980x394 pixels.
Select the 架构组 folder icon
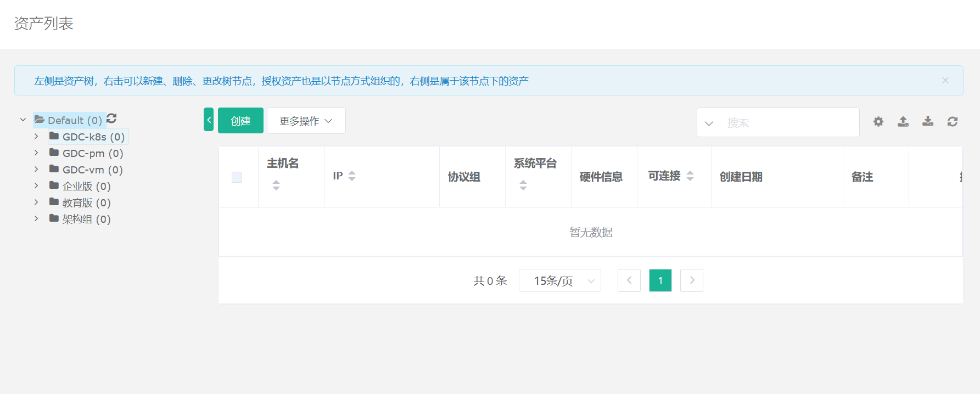54,218
